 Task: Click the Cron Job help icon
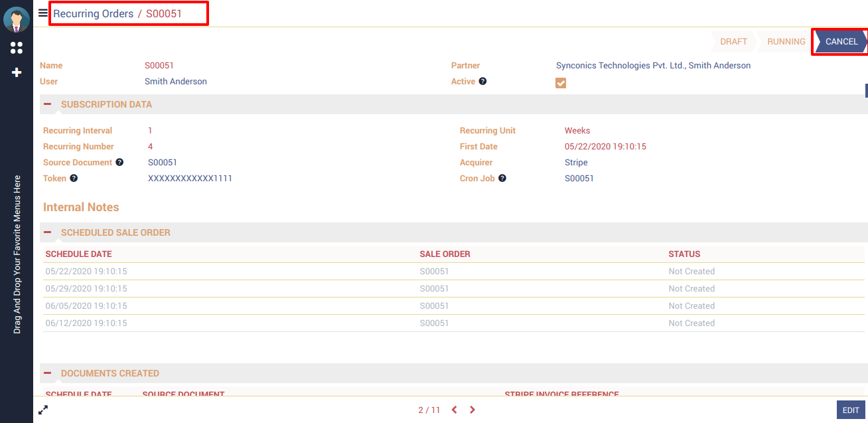502,178
